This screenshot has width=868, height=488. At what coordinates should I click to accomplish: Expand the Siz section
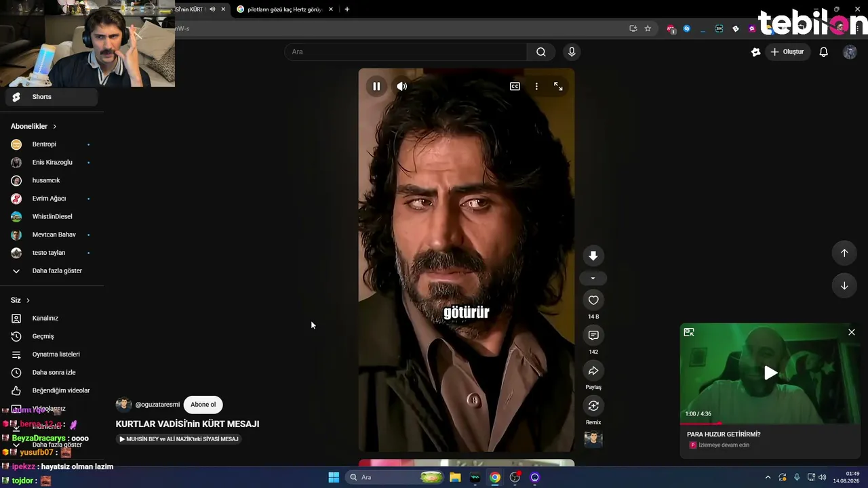coord(20,300)
